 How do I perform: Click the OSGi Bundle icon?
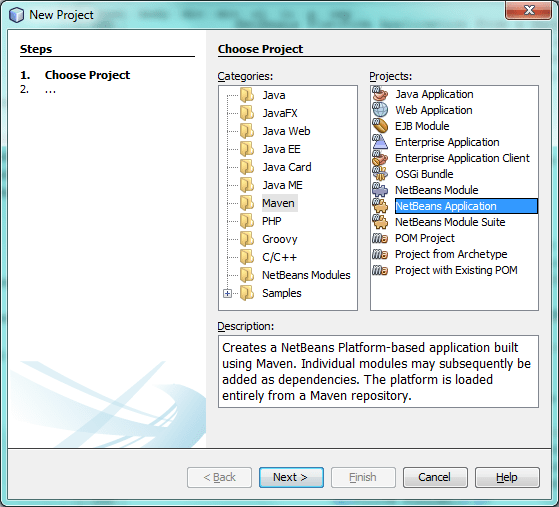[380, 174]
